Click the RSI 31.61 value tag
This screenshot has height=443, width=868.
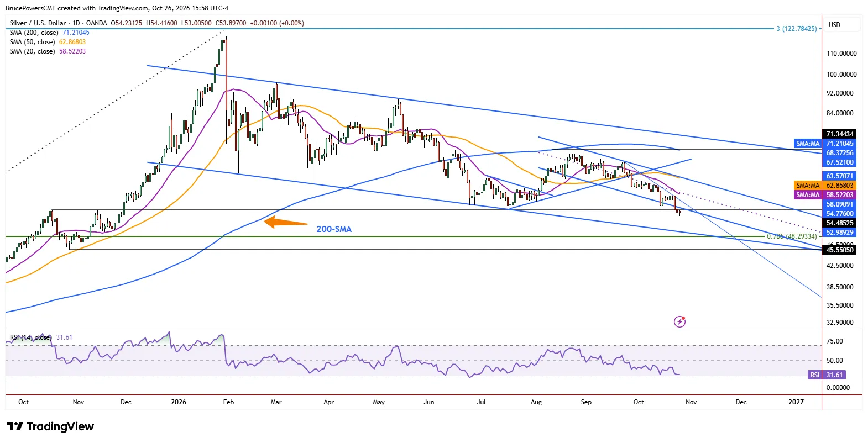[827, 375]
